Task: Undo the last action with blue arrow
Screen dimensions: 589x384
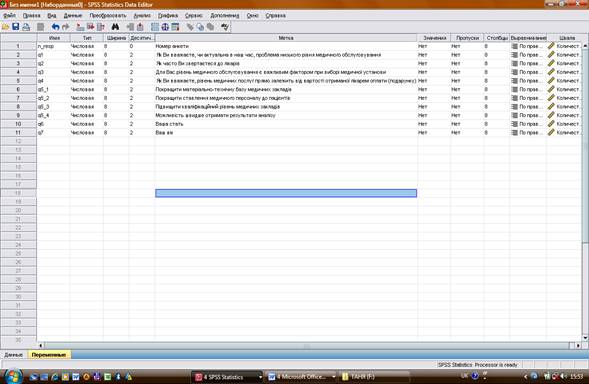Action: coord(56,27)
